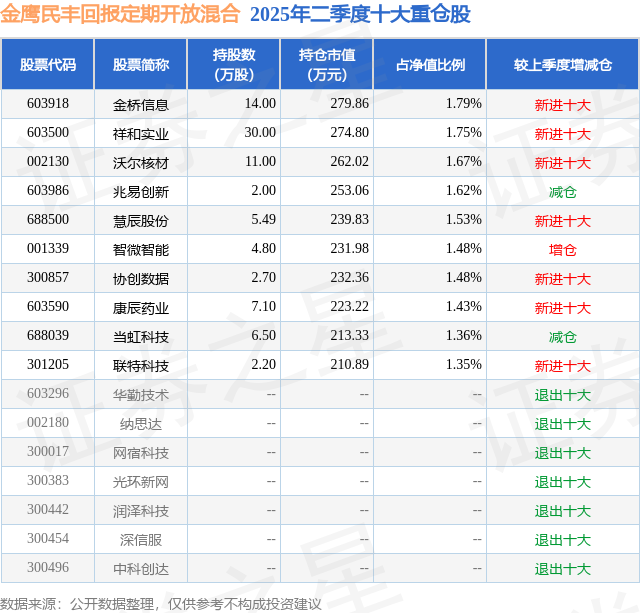The height and width of the screenshot is (613, 640).
Task: Click stock code 002130
Action: pos(48,162)
